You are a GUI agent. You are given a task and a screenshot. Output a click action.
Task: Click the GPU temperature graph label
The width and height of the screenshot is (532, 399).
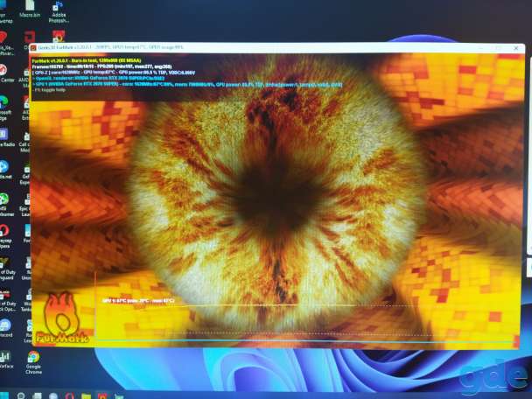point(138,301)
